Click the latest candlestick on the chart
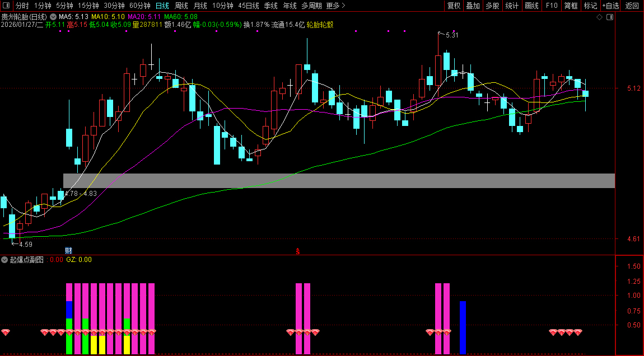 [585, 94]
